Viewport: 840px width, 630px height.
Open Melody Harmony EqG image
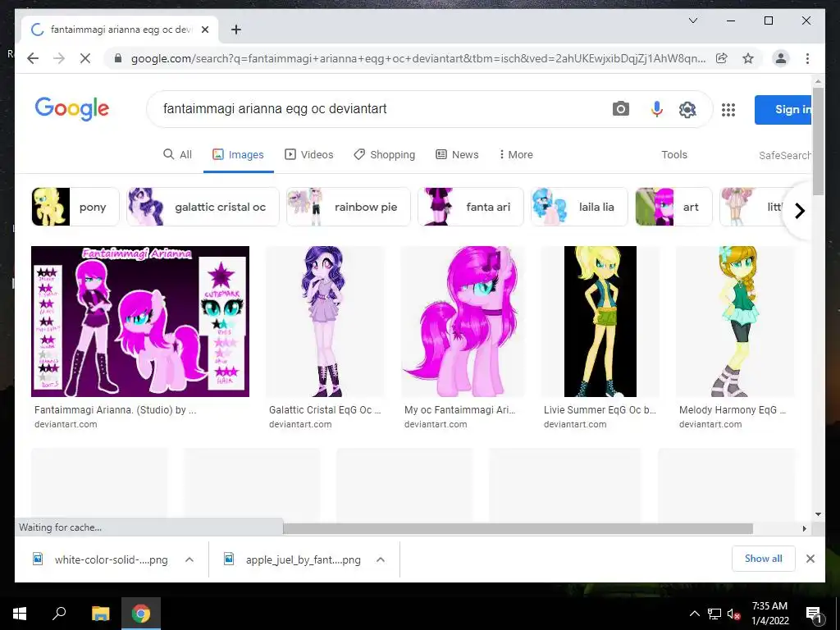(735, 322)
